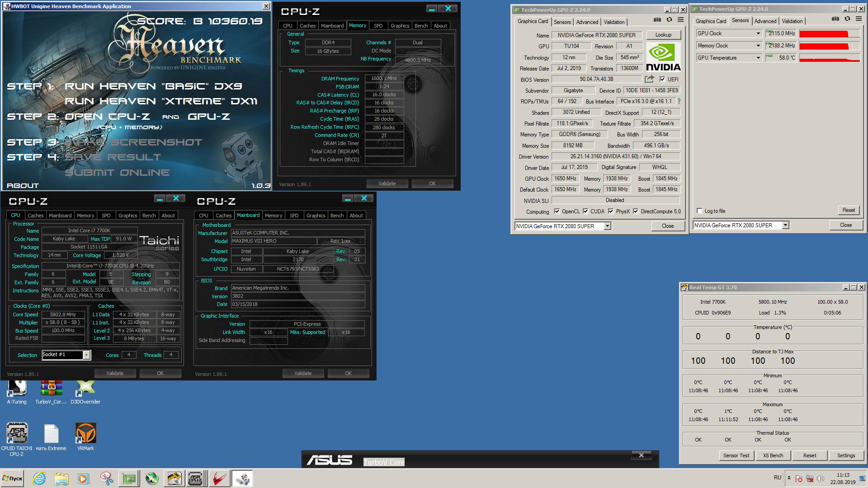Open Caches tab in CPU-Z CPU window
868x488 pixels.
click(x=36, y=216)
